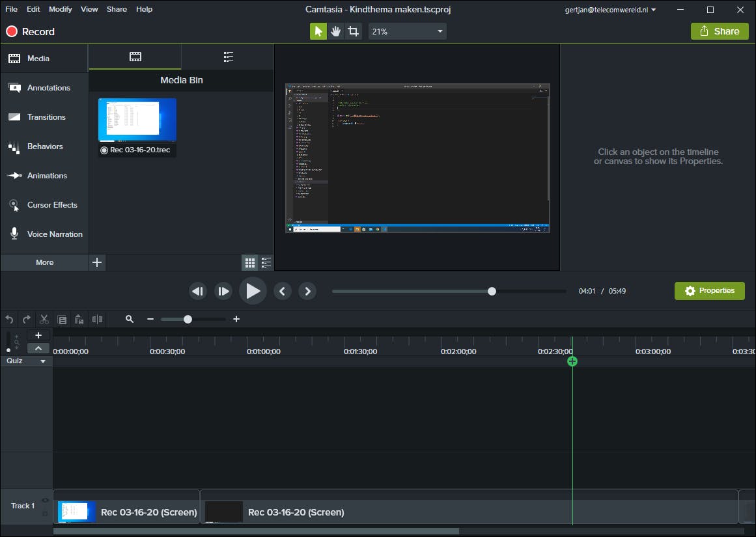Click the Properties button

point(709,291)
